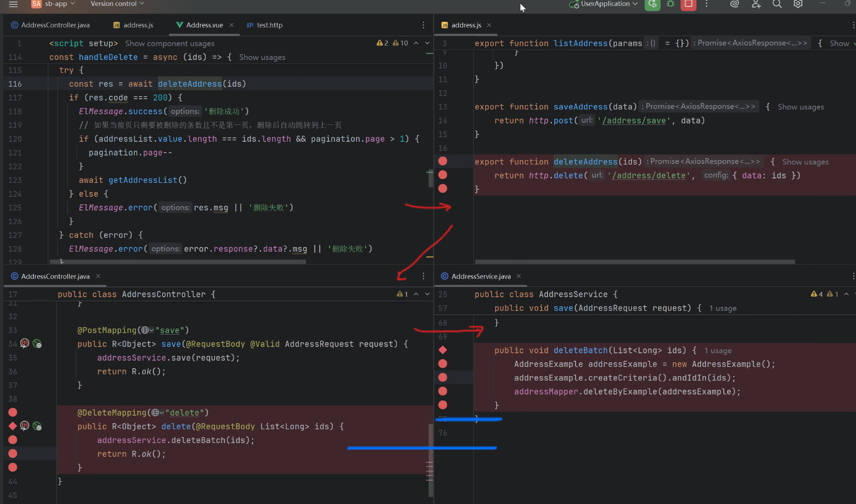Image resolution: width=856 pixels, height=504 pixels.
Task: Switch to the top AddressController.java tab
Action: (x=50, y=25)
